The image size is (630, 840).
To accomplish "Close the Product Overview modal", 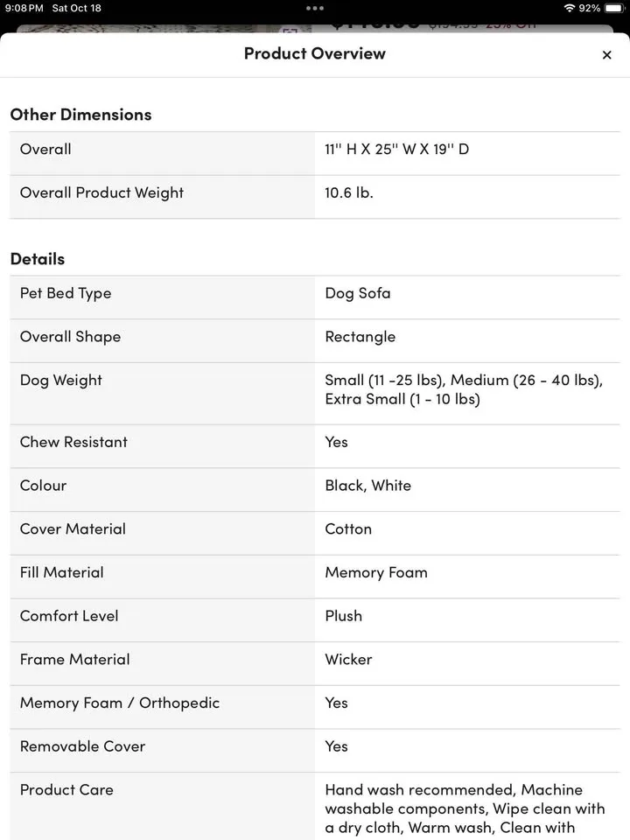I will 606,54.
